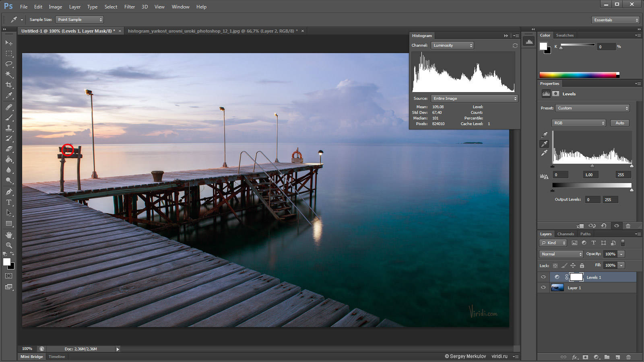Open the layer blend mode dropdown
This screenshot has width=644, height=362.
561,254
